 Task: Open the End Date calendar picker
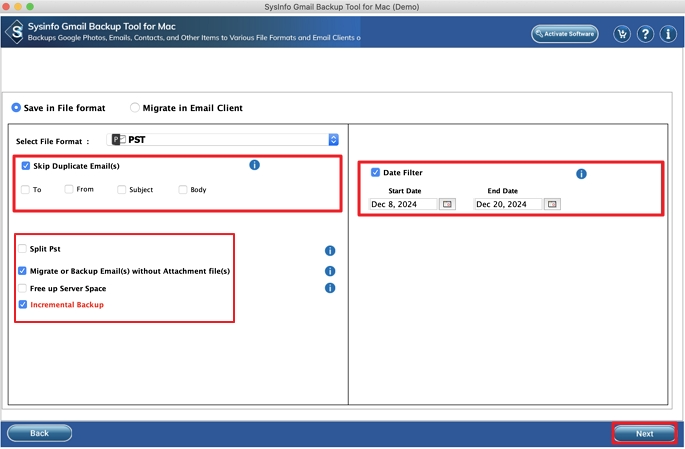(552, 204)
